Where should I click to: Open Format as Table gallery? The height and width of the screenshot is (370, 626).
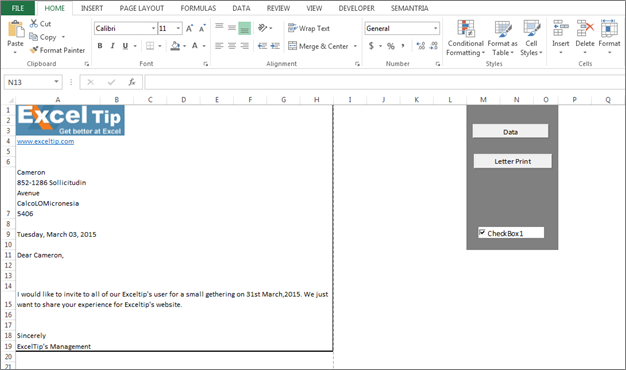click(x=503, y=38)
